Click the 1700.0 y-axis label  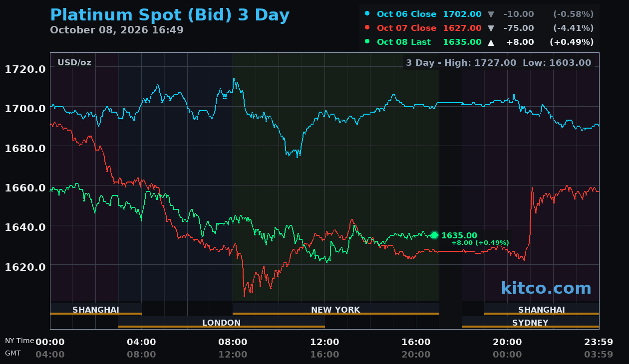click(x=25, y=108)
